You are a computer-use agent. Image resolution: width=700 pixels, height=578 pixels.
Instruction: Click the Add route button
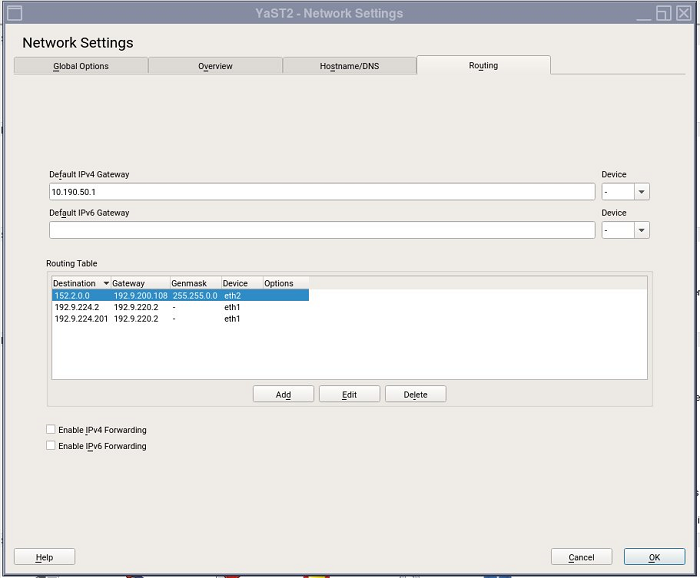283,394
